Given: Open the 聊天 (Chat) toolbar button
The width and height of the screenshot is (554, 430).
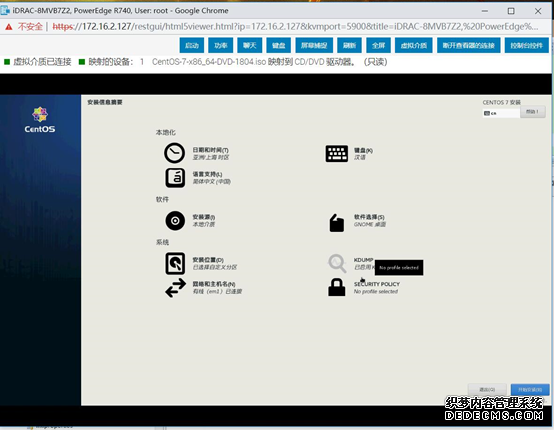Looking at the screenshot, I should click(249, 45).
